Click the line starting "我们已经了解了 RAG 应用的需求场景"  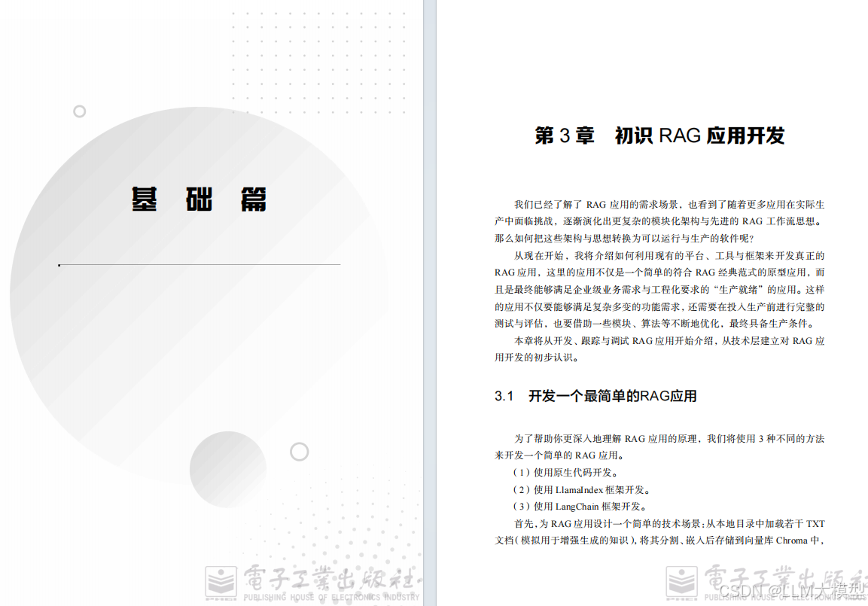click(x=669, y=205)
